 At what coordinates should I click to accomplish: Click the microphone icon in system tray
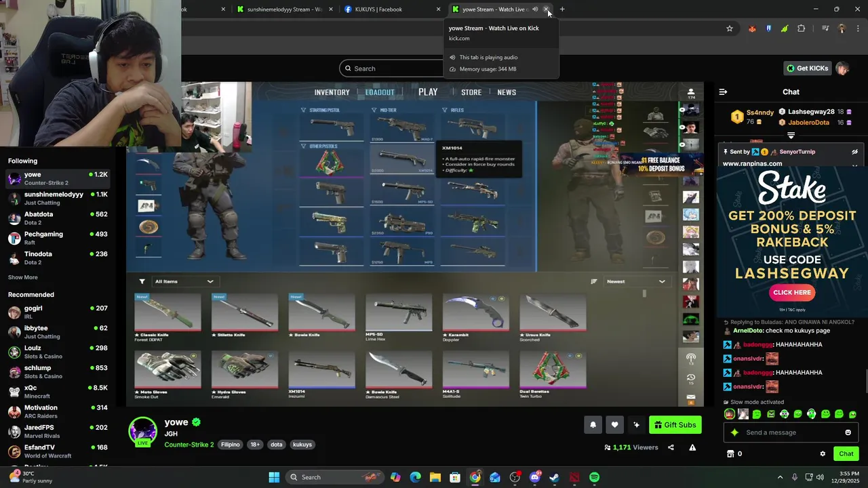tap(794, 477)
